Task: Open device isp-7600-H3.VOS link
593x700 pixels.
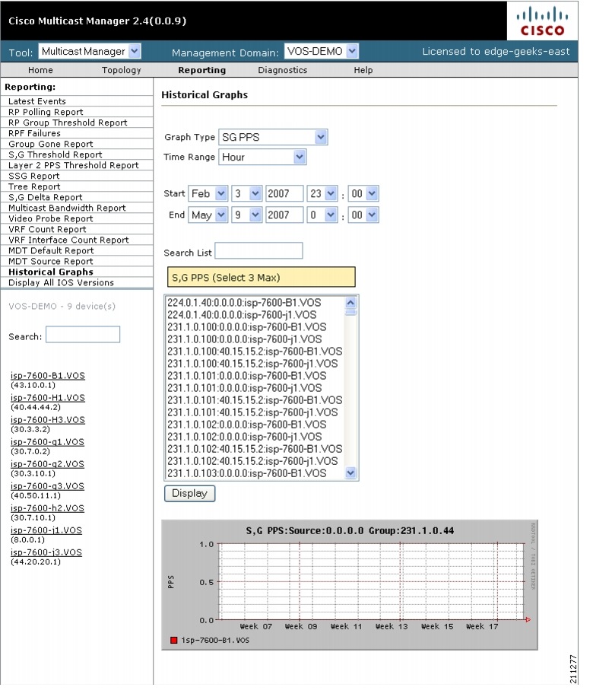Action: [x=48, y=420]
